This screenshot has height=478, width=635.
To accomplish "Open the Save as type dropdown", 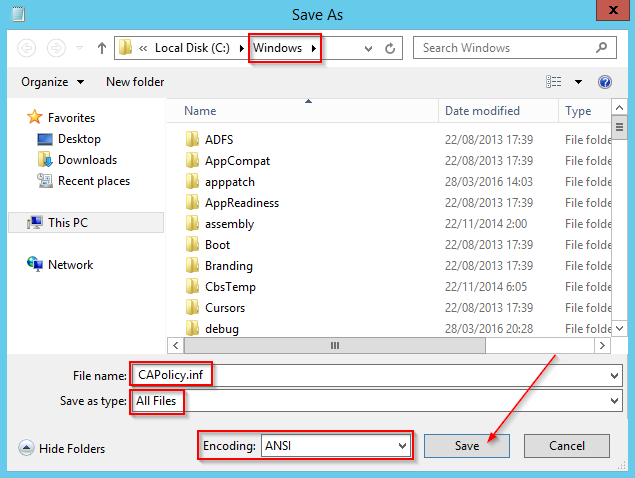I will tap(613, 401).
